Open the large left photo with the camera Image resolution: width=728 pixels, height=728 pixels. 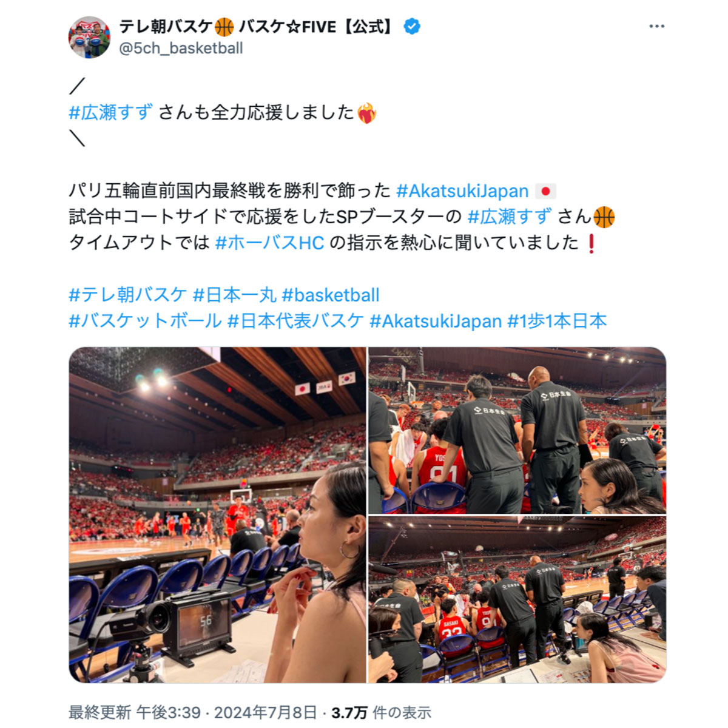tap(217, 515)
